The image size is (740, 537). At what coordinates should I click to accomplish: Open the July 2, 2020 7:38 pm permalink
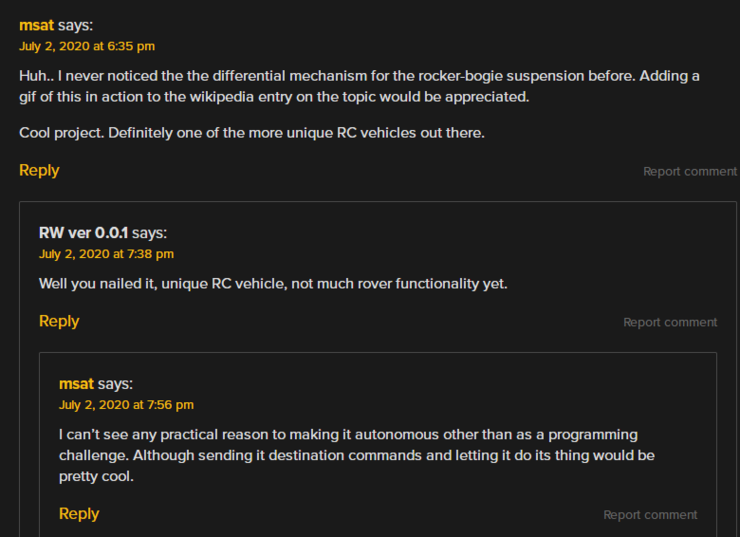click(106, 254)
